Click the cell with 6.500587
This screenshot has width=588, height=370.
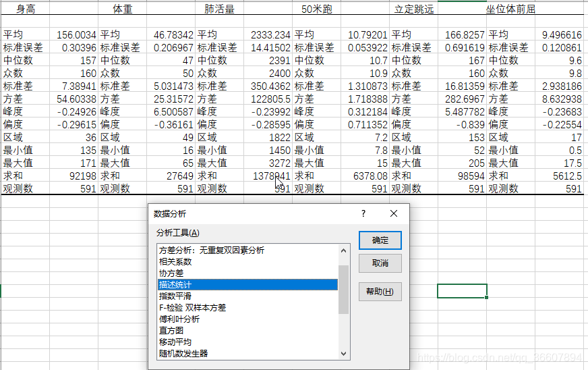click(171, 111)
